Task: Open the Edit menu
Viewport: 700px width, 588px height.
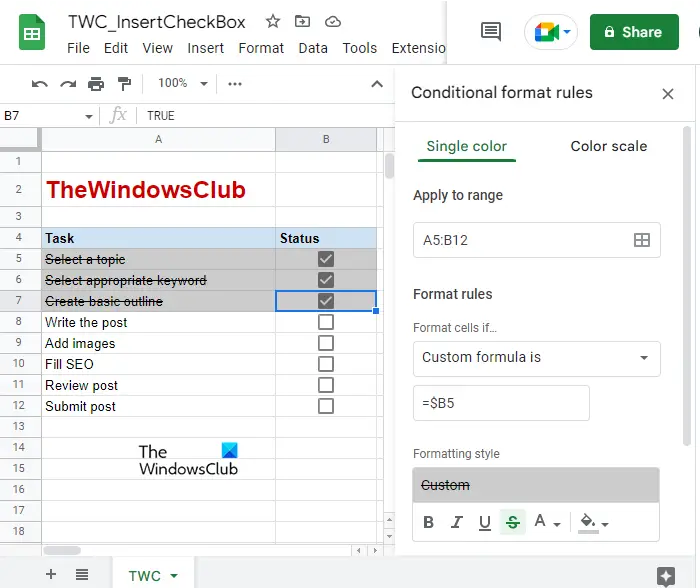Action: pyautogui.click(x=116, y=48)
